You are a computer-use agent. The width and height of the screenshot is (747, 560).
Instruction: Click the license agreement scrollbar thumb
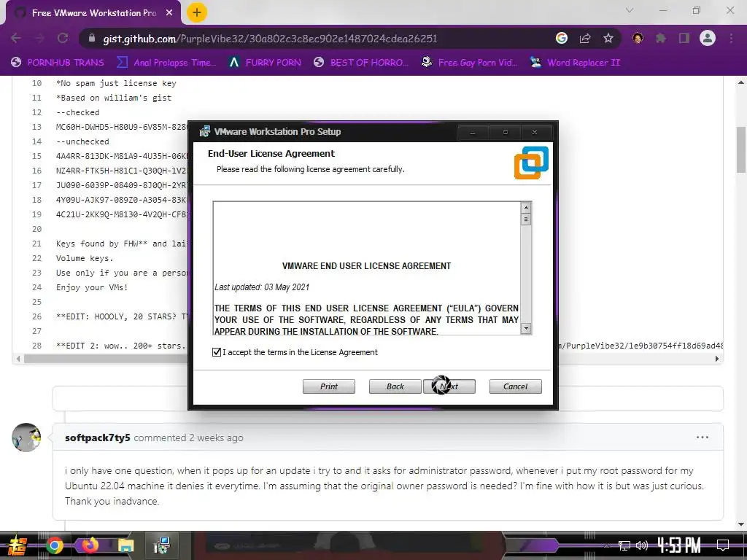526,219
